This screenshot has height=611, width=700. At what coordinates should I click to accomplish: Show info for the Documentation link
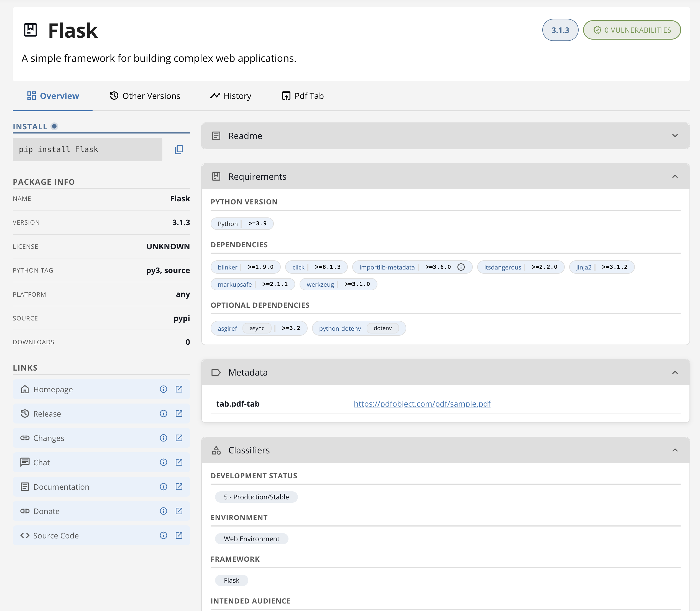tap(163, 487)
